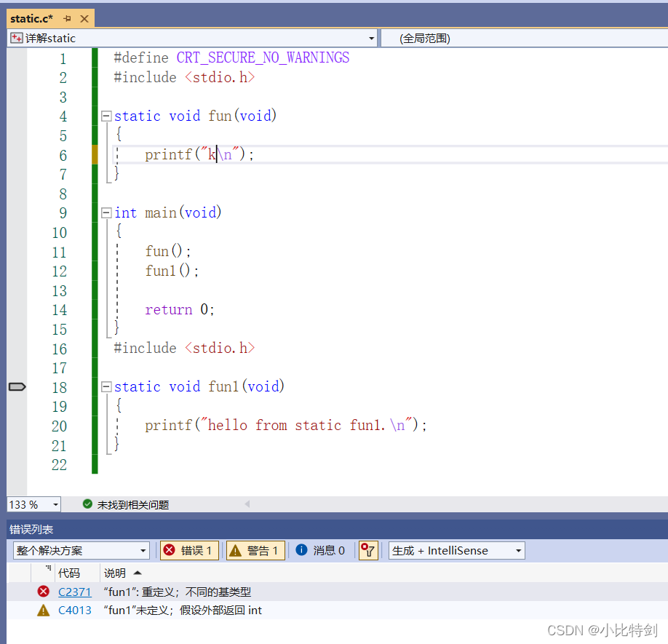Click return 0; on line 14
The image size is (668, 644).
[x=179, y=310]
